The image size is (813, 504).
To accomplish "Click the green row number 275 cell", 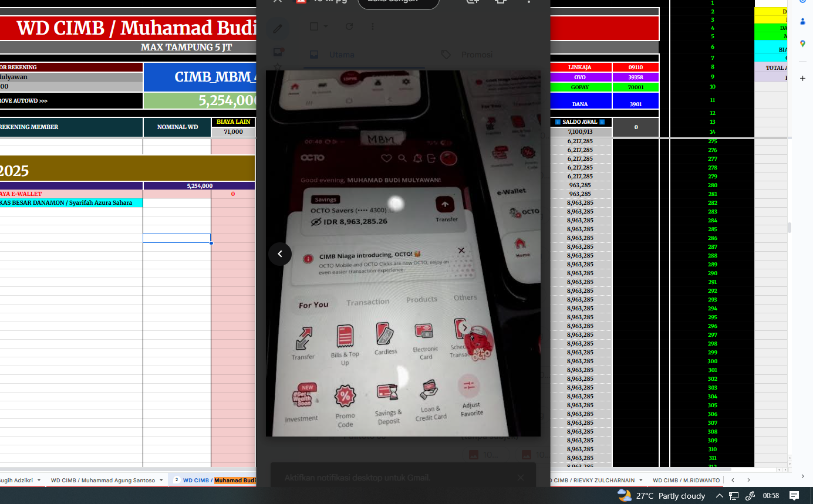I will [712, 141].
